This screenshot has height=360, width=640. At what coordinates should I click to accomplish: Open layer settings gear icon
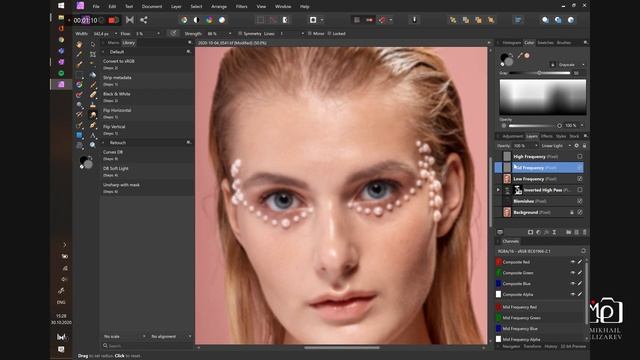576,146
